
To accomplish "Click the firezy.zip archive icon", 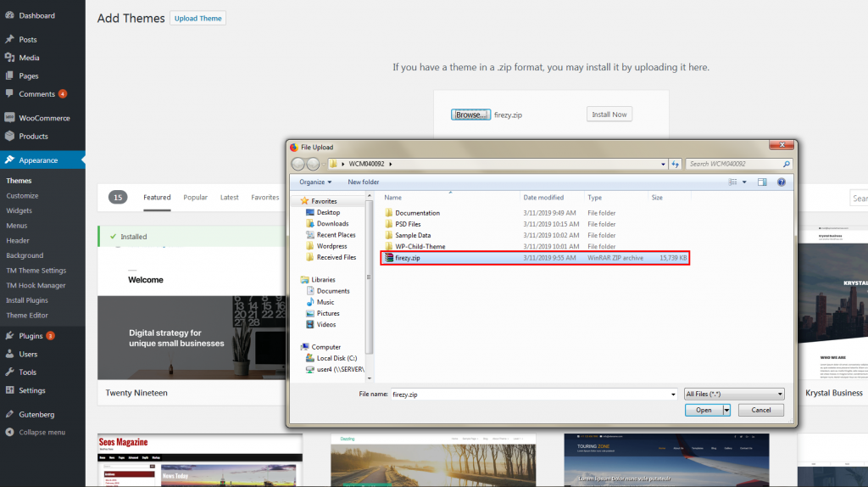I will (388, 258).
